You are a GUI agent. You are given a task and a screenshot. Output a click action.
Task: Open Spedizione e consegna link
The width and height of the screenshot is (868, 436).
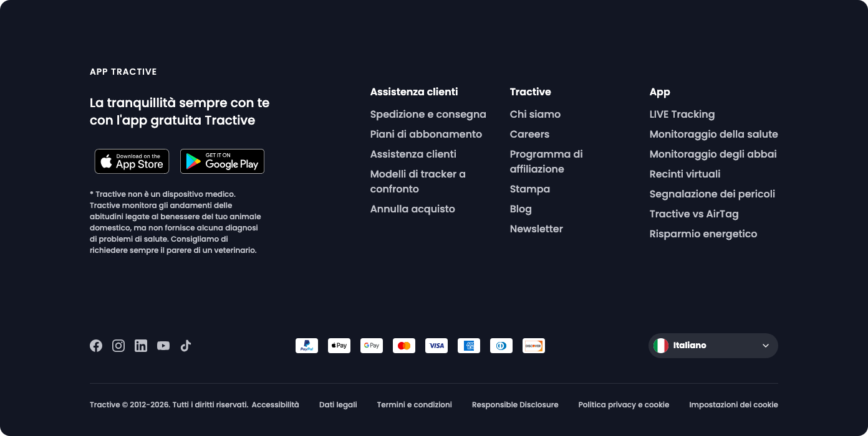(x=428, y=114)
